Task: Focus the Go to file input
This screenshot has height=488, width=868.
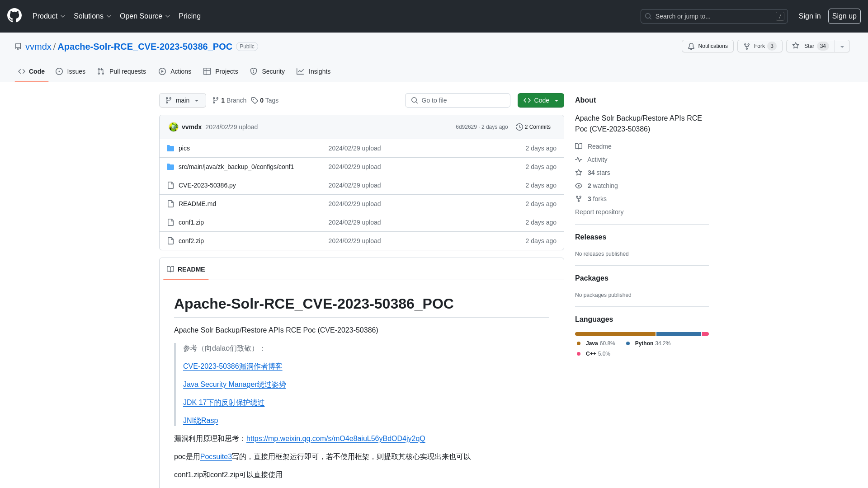Action: pyautogui.click(x=458, y=100)
